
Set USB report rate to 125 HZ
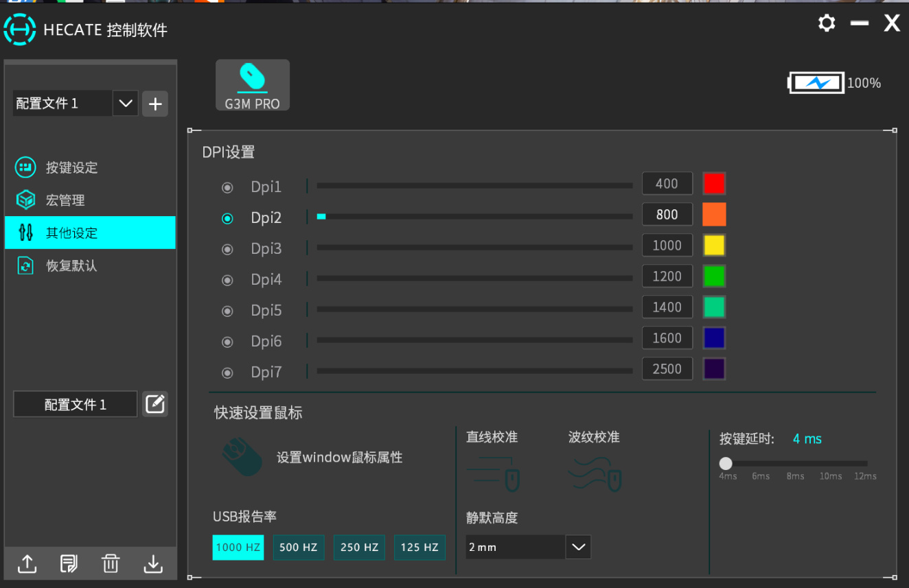(419, 548)
